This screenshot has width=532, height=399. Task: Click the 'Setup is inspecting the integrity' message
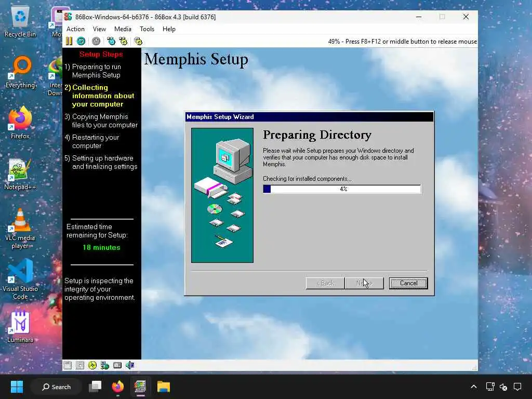click(99, 289)
